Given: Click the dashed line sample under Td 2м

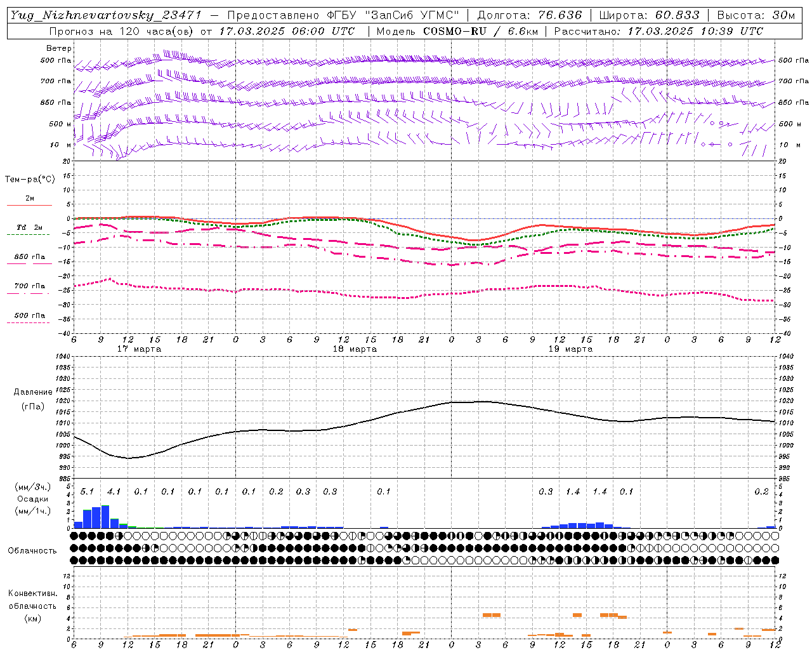Looking at the screenshot, I should (x=28, y=235).
